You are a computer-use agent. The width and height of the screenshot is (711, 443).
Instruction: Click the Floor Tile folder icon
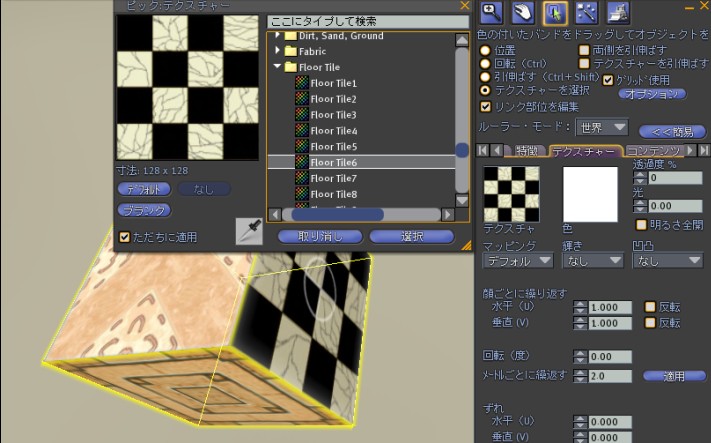click(x=291, y=67)
